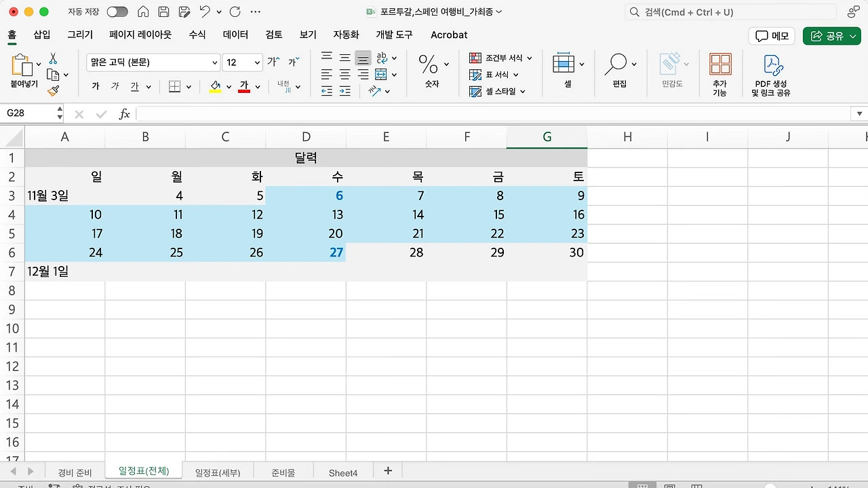Click the 메모 comments button
This screenshot has height=488, width=868.
772,36
